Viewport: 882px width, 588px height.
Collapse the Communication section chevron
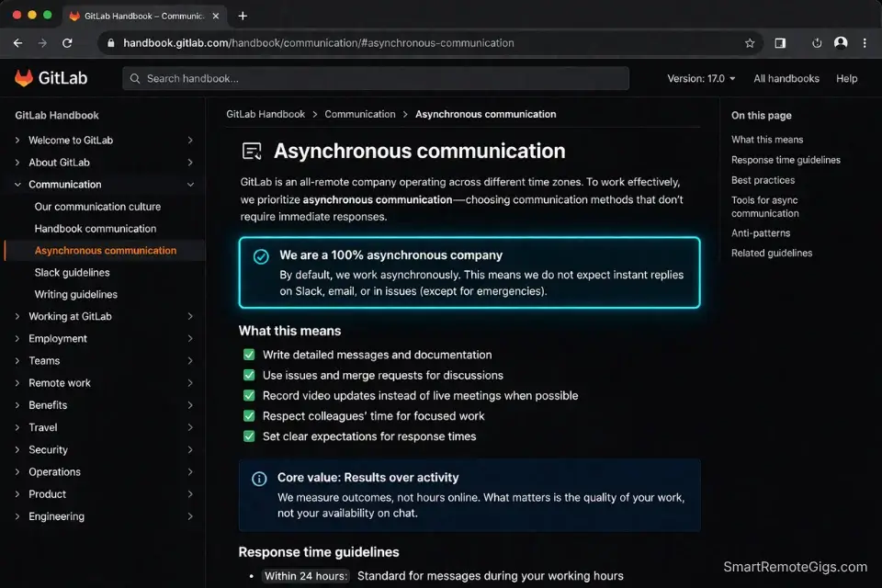190,185
